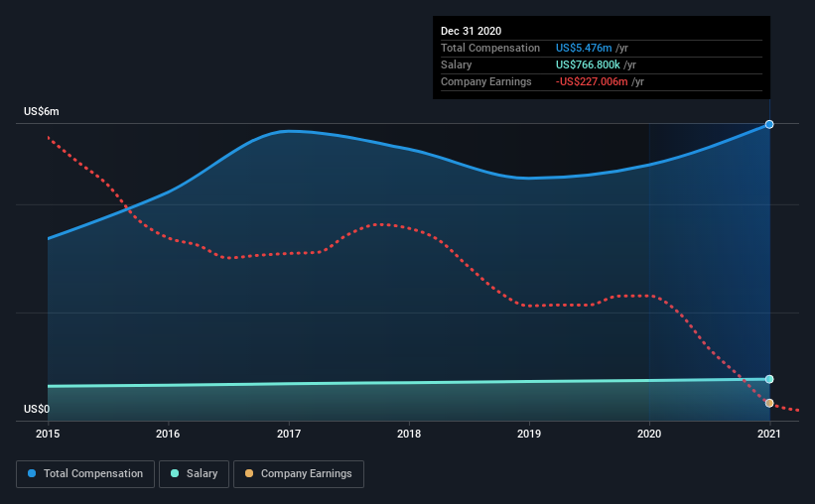Click the Salary label in tooltip
The image size is (815, 504).
click(457, 64)
